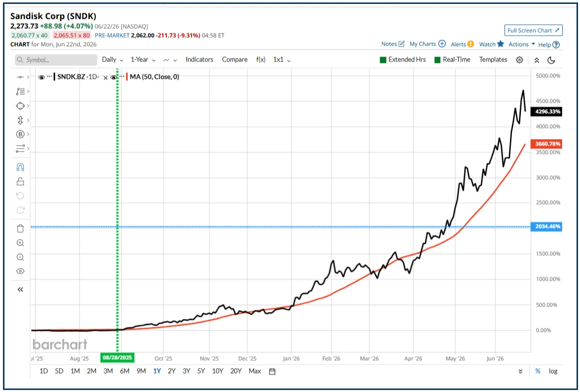Collapse the chart header with double chevron
The width and height of the screenshot is (580, 392).
[x=537, y=60]
